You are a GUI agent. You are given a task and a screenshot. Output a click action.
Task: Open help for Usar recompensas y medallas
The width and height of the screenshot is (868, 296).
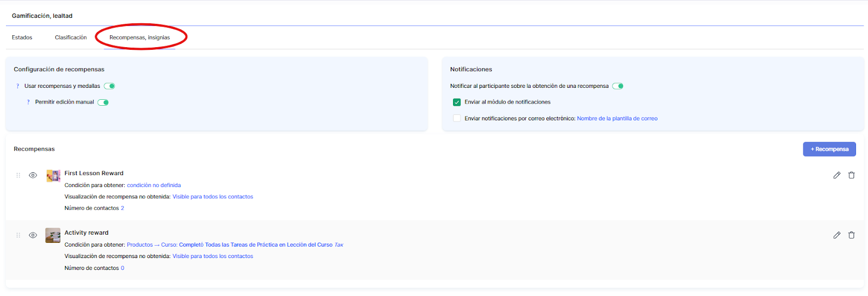tap(18, 86)
